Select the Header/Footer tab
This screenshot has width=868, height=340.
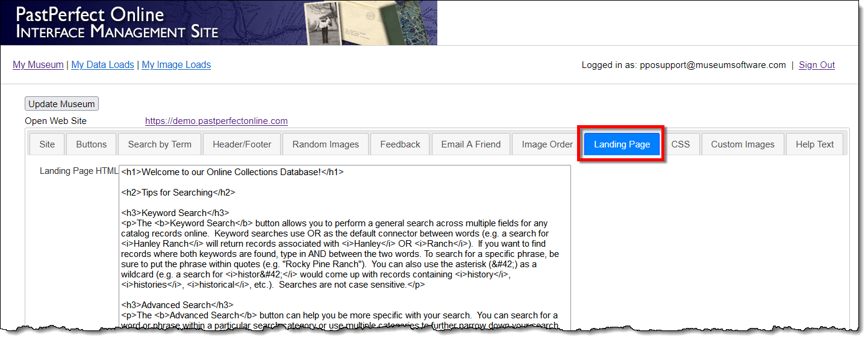[x=242, y=144]
